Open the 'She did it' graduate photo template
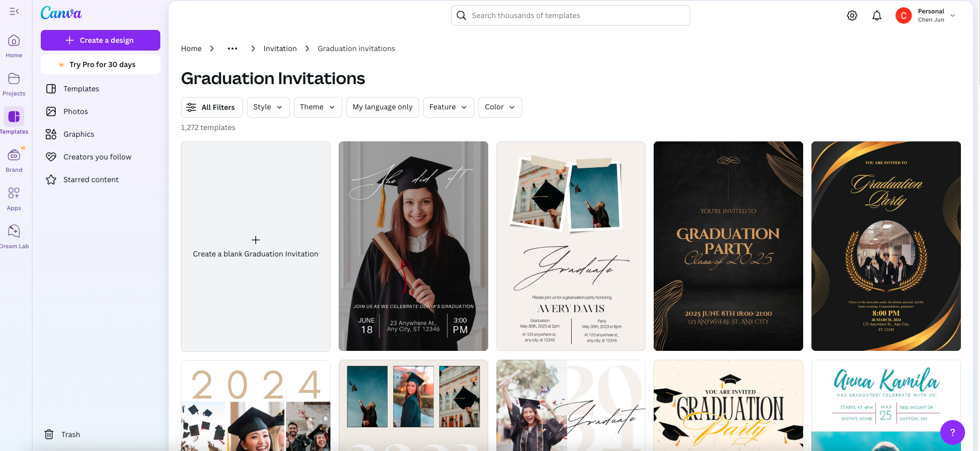Image resolution: width=980 pixels, height=451 pixels. (413, 246)
